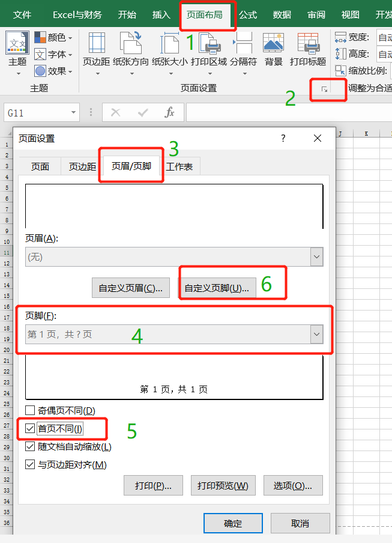Expand the Name Box dropdown arrow
The height and width of the screenshot is (543, 392).
click(73, 112)
